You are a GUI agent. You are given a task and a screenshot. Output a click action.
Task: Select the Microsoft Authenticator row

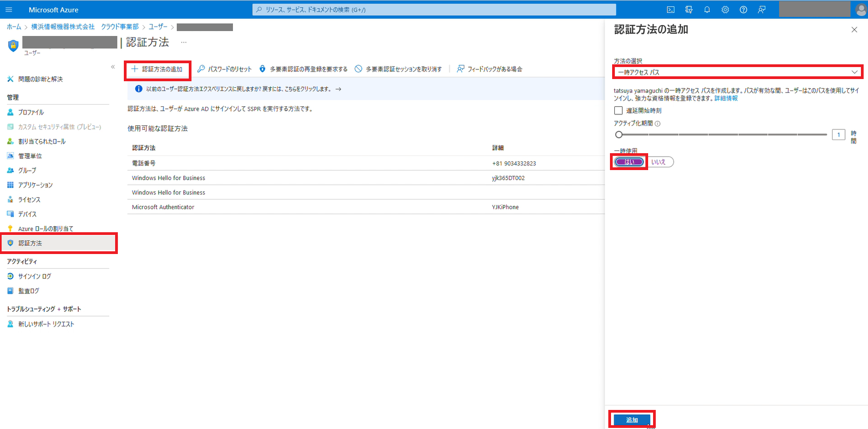366,207
